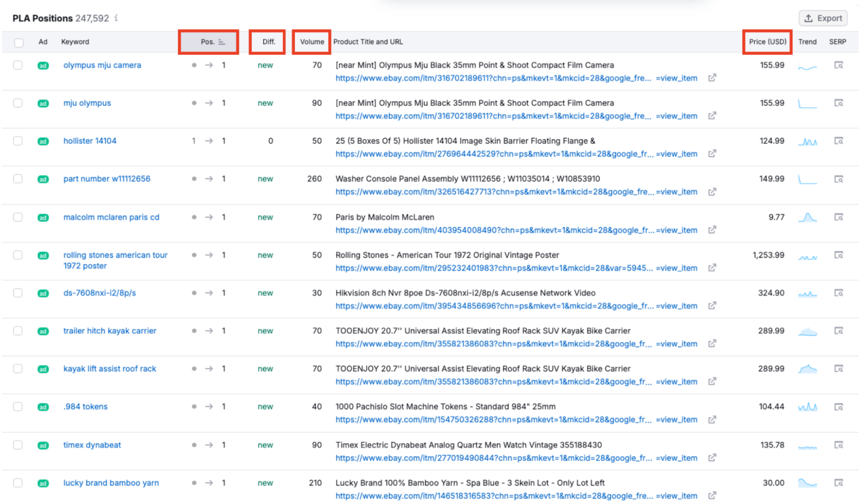
Task: Click the trend sparkline for part number w11112656
Action: 808,179
